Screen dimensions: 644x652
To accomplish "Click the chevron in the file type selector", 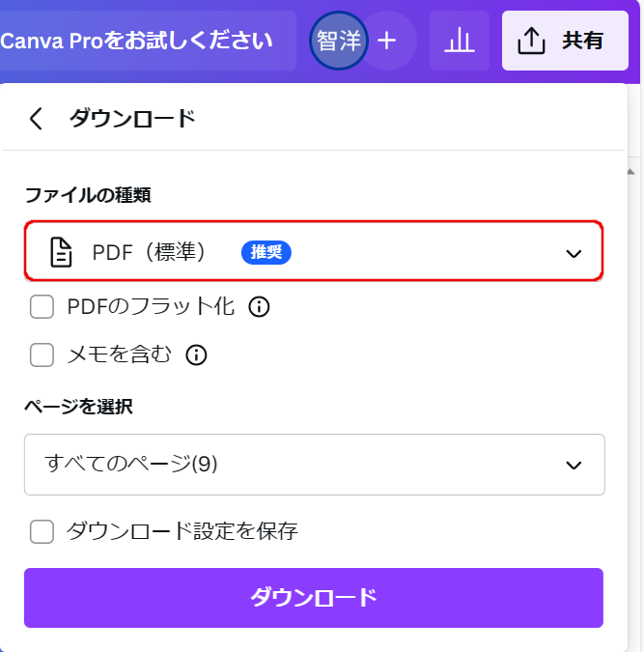I will click(574, 253).
